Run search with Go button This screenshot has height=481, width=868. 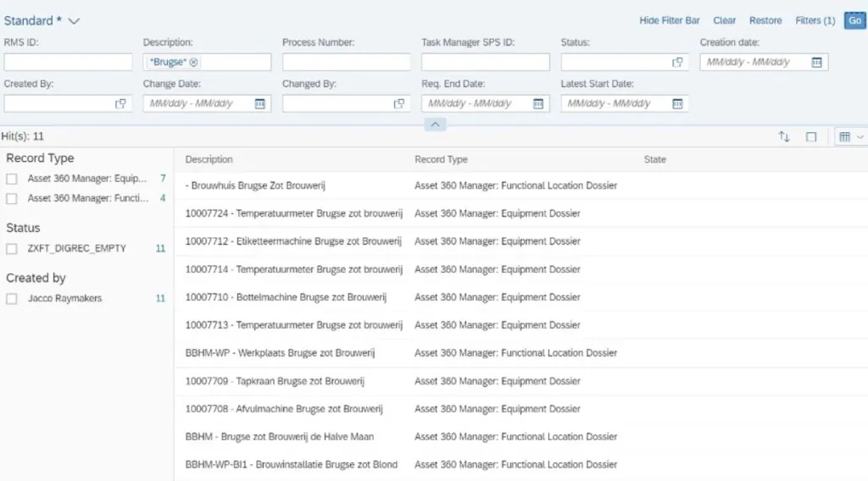(x=854, y=20)
